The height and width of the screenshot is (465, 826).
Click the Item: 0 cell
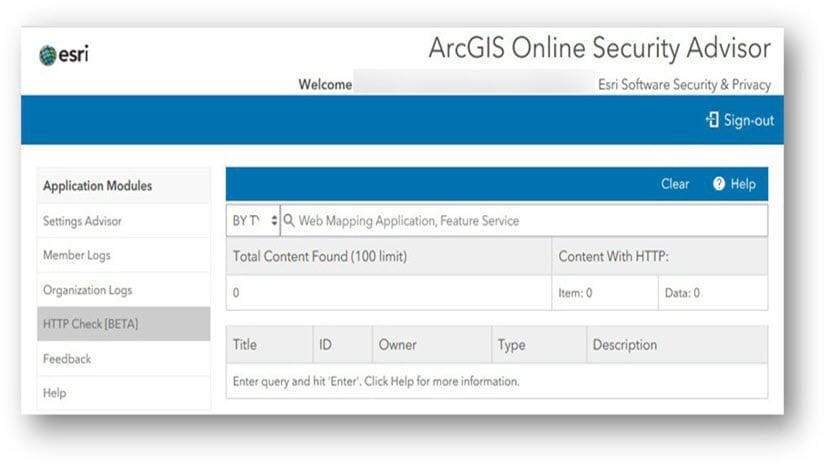(x=605, y=293)
